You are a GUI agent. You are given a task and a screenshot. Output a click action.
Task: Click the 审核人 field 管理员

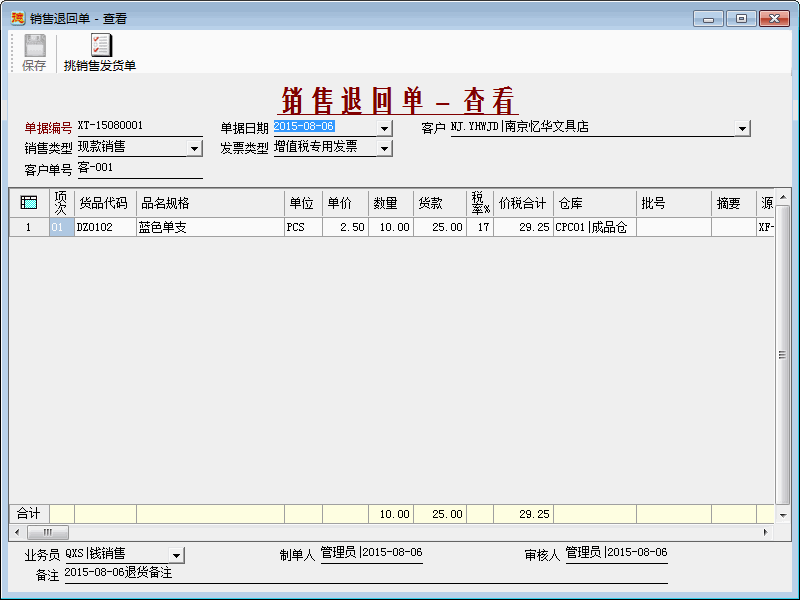616,553
